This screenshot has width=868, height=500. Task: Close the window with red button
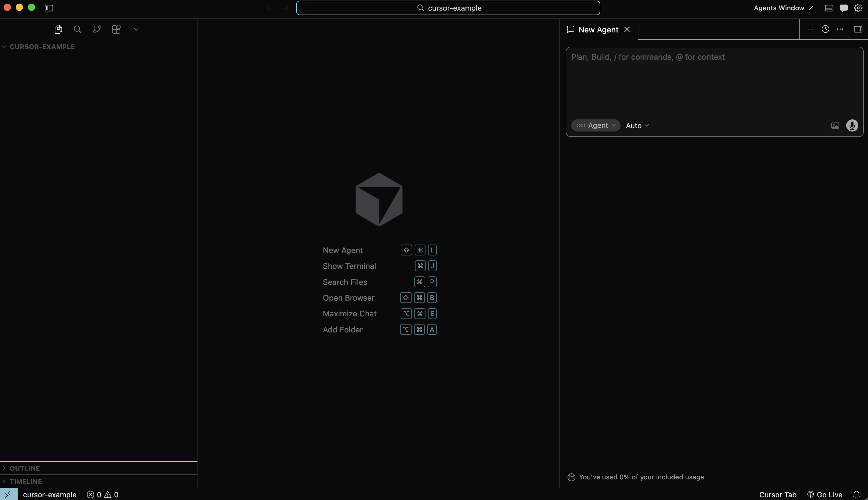(x=7, y=8)
